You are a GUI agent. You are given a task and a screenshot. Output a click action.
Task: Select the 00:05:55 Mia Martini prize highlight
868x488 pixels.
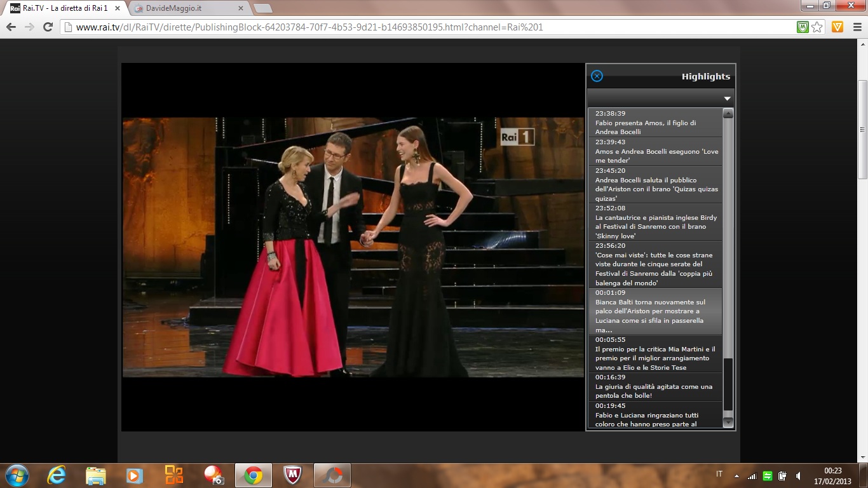[x=654, y=353]
